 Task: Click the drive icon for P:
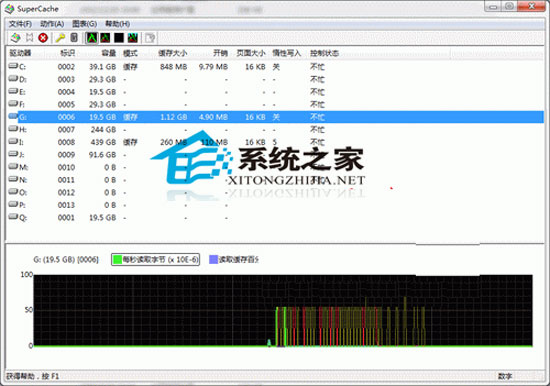(x=13, y=205)
